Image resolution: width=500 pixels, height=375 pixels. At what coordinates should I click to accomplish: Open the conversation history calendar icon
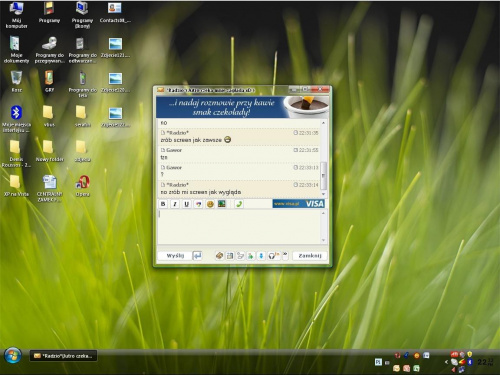click(x=230, y=256)
